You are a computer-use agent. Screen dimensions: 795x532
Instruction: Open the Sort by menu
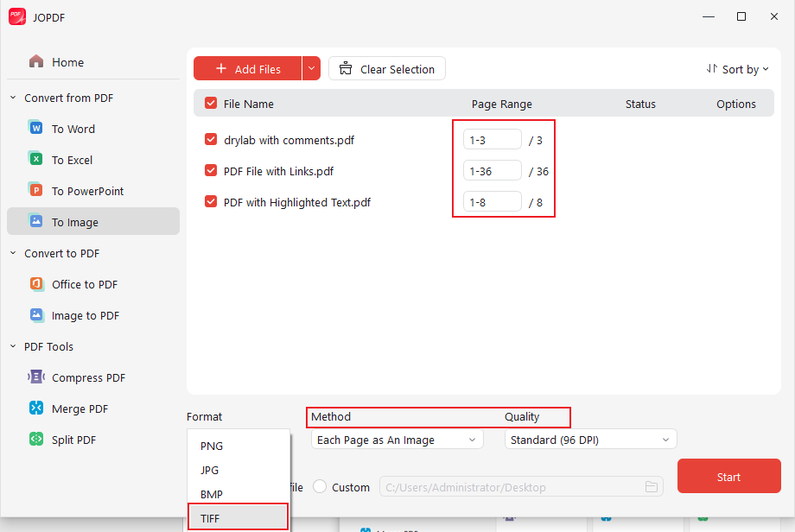(737, 68)
